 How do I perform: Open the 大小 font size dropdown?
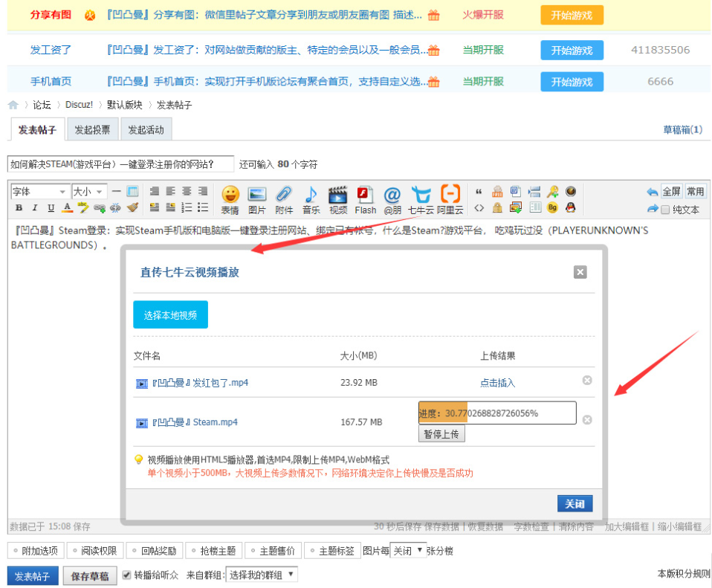pyautogui.click(x=89, y=192)
